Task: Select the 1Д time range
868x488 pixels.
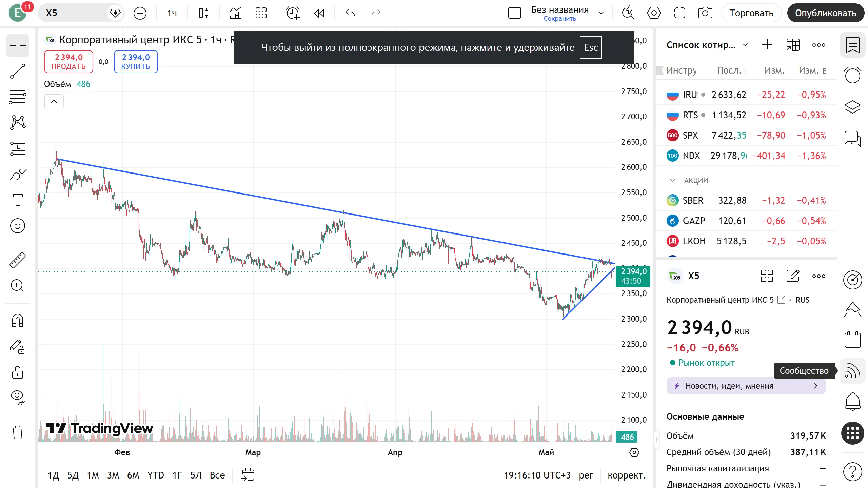Action: (x=53, y=475)
